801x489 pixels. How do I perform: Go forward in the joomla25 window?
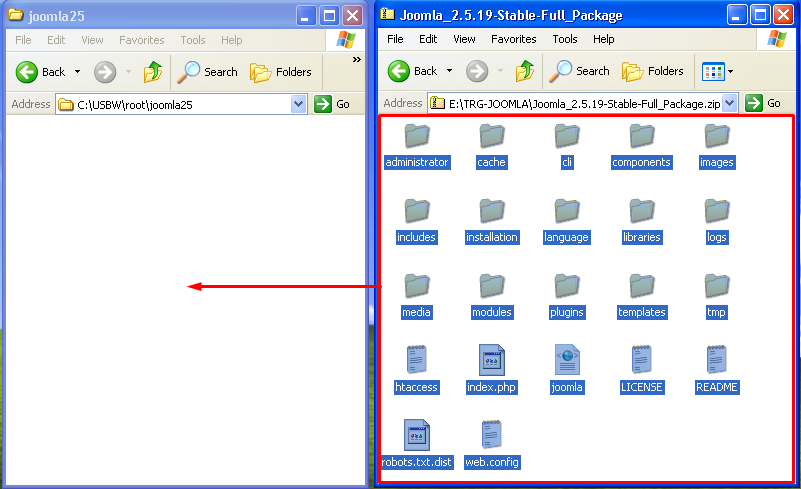point(105,72)
